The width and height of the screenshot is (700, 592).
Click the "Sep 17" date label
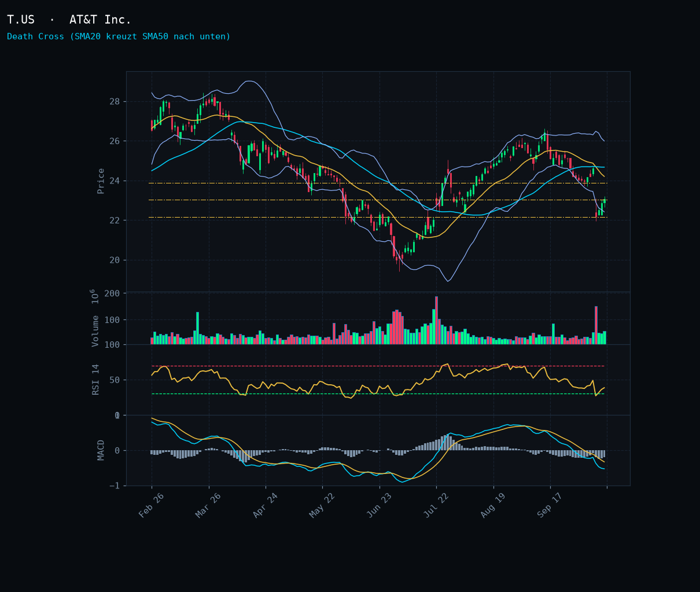550,505
